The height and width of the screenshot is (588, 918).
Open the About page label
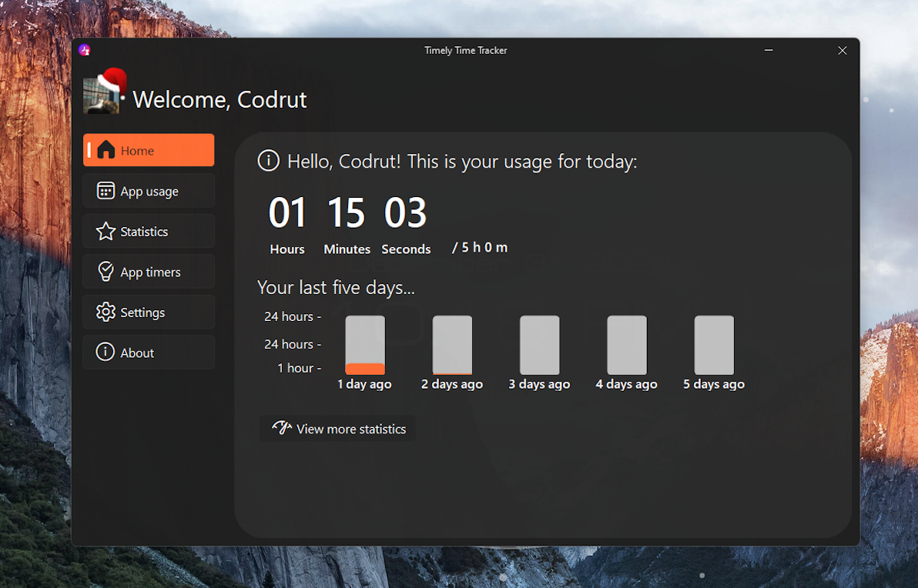pos(137,352)
